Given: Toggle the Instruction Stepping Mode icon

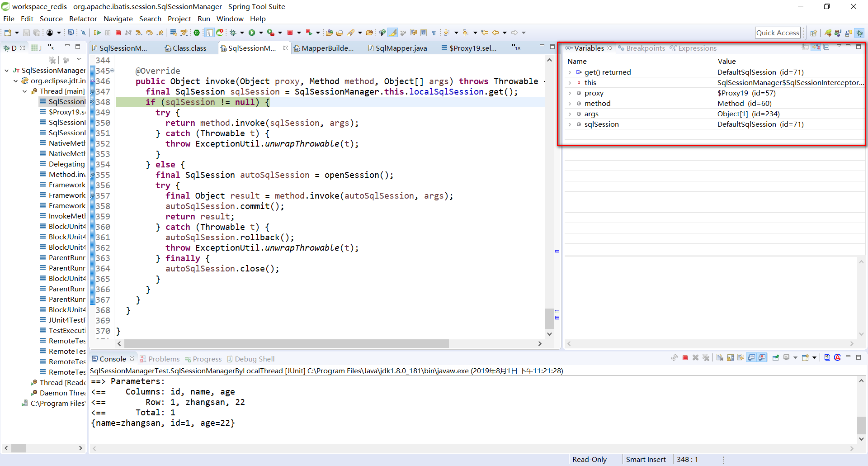Looking at the screenshot, I should pos(210,33).
